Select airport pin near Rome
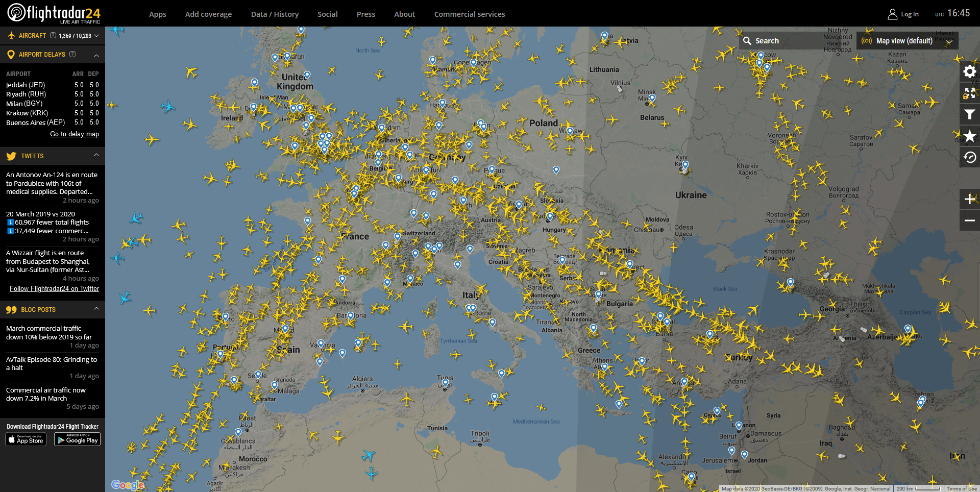This screenshot has height=492, width=980. [473, 309]
